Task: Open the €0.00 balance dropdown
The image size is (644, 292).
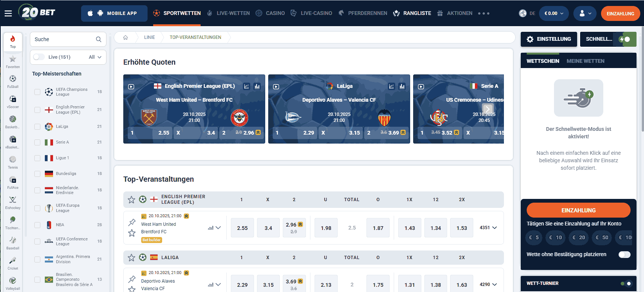Action: click(x=554, y=13)
